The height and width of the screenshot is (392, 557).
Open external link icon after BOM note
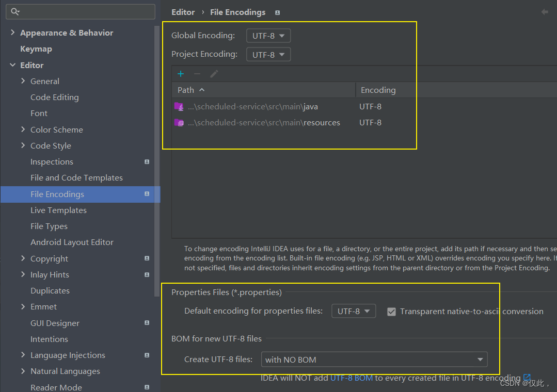[x=527, y=378]
